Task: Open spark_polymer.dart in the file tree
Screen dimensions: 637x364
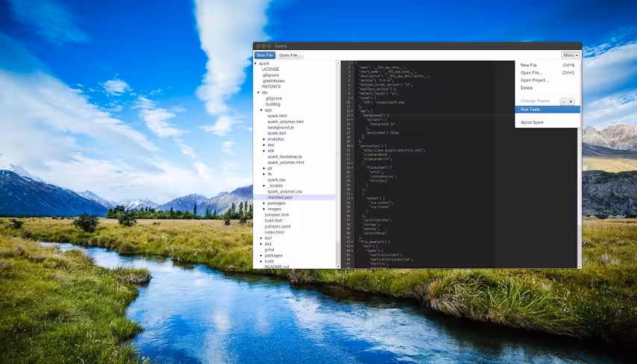Action: tap(286, 122)
